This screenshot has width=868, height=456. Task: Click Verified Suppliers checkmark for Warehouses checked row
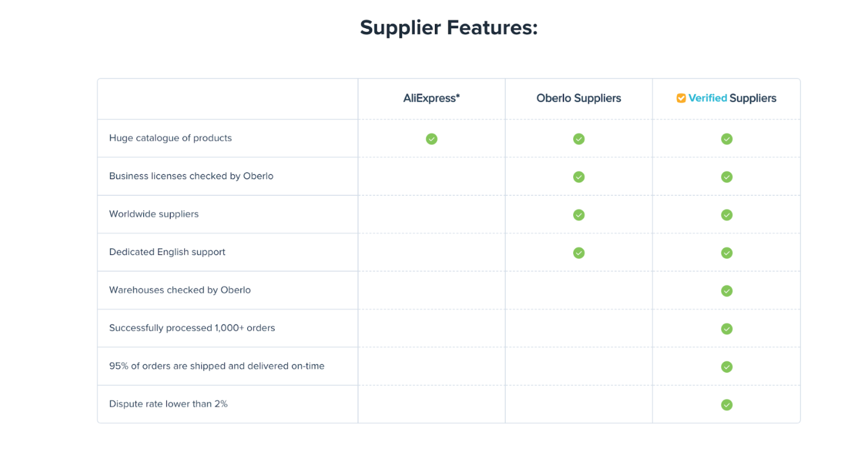727,291
